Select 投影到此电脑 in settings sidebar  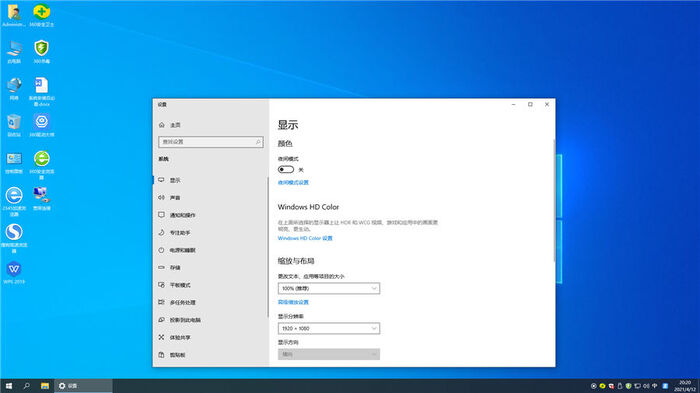(x=210, y=320)
